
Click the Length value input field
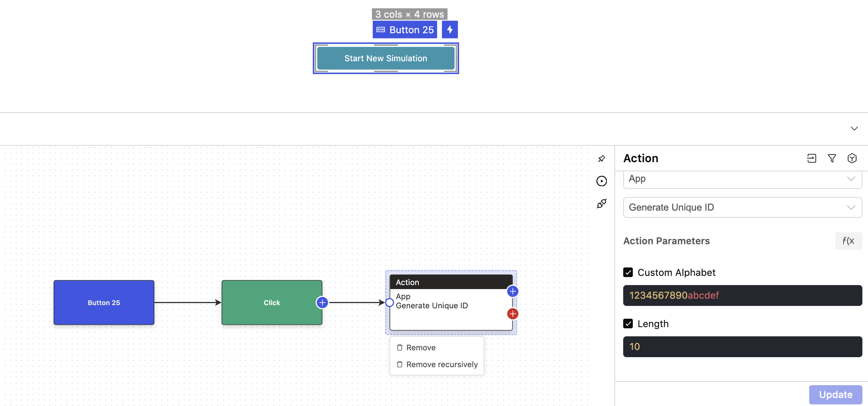(742, 347)
